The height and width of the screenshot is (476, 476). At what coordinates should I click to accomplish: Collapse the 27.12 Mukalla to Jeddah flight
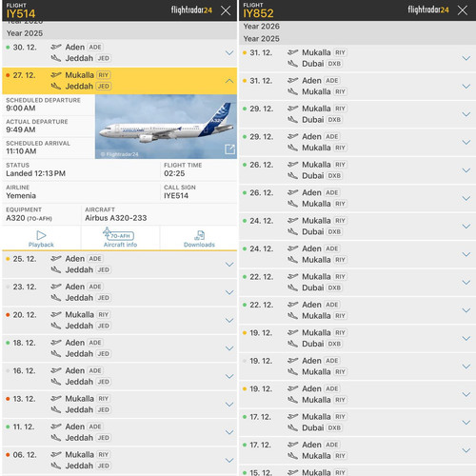pos(229,81)
